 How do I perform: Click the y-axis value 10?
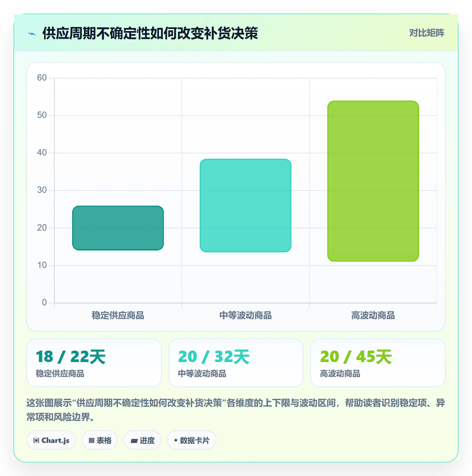42,265
